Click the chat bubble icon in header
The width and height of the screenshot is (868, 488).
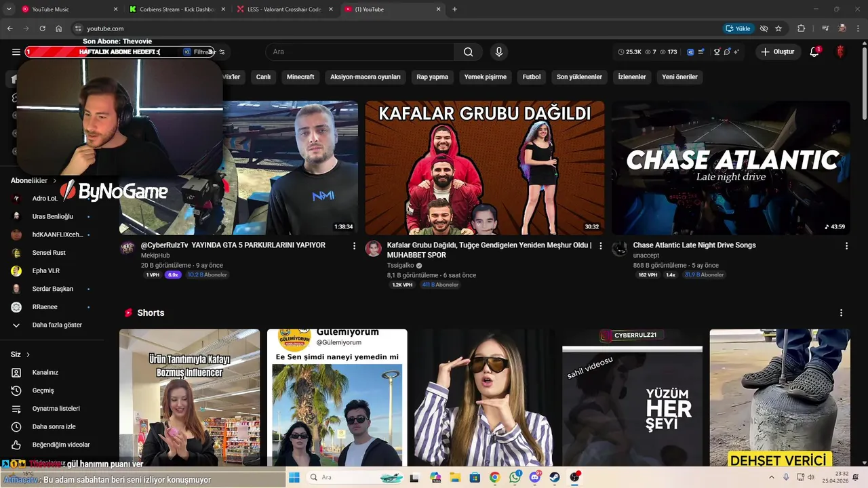click(726, 52)
